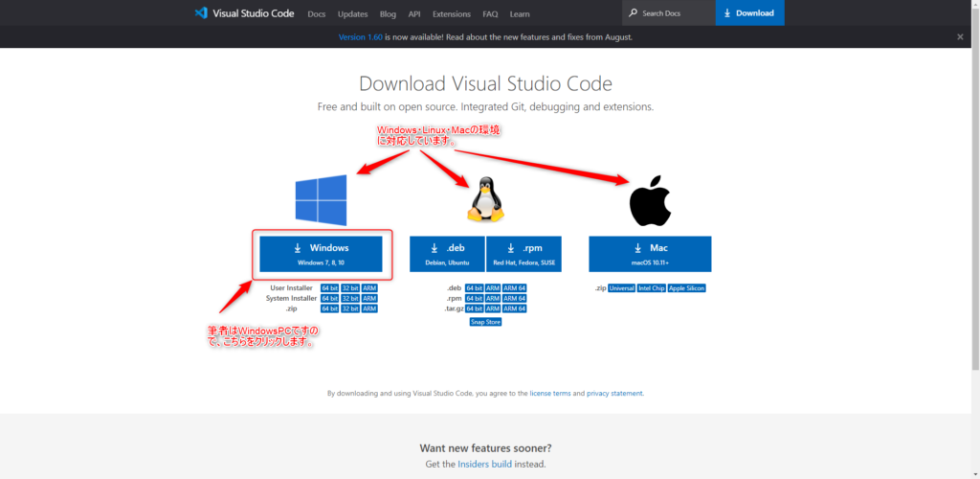Viewport: 980px width, 479px height.
Task: Download the .rpm package for Red Hat
Action: click(523, 254)
